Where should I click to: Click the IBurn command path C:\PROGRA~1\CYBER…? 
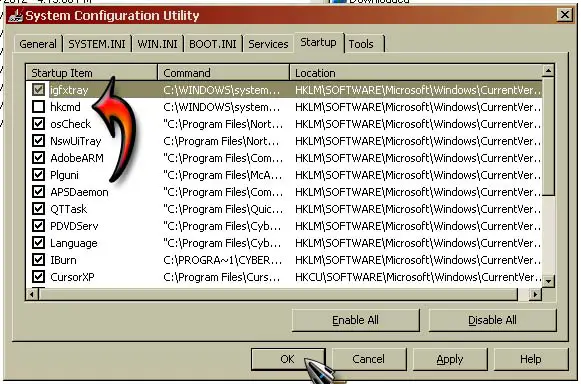point(222,260)
